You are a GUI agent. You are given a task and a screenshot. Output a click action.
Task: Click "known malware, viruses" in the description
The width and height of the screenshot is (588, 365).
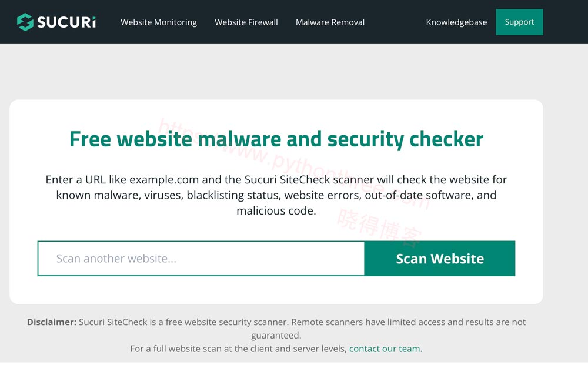pos(119,195)
